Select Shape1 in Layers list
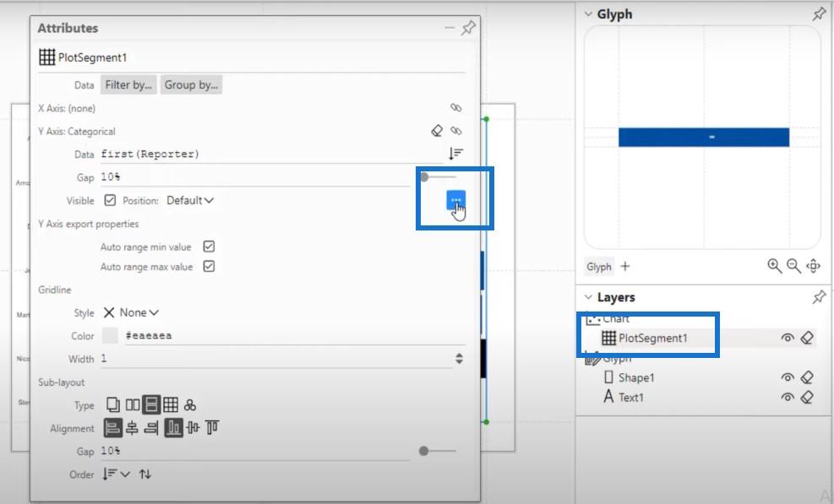This screenshot has height=504, width=834. pyautogui.click(x=636, y=377)
